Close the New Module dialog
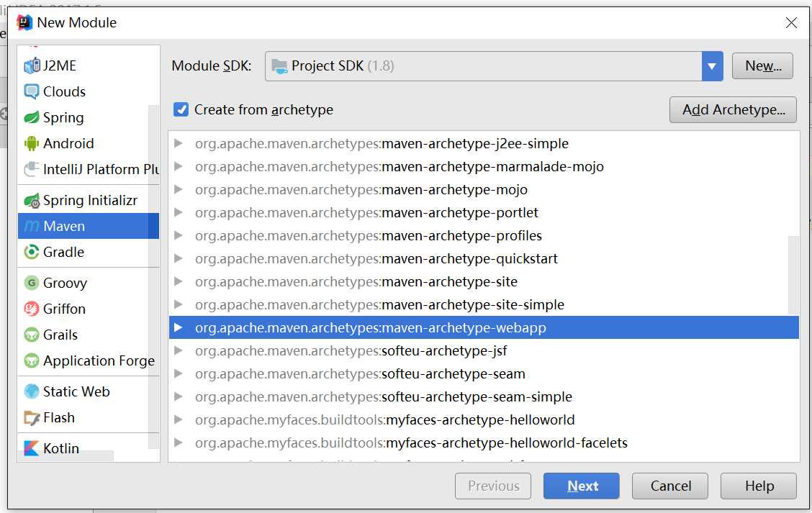The height and width of the screenshot is (513, 812). click(791, 23)
